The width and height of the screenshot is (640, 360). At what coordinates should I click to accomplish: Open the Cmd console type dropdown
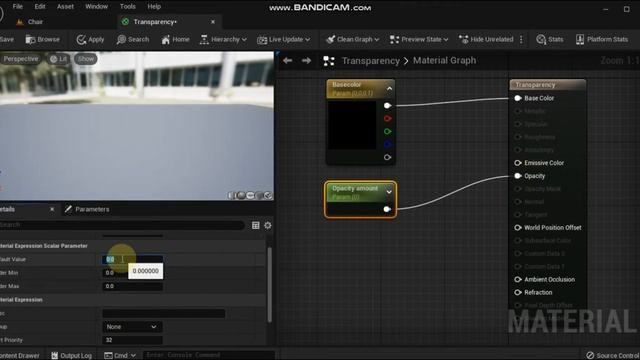[120, 356]
